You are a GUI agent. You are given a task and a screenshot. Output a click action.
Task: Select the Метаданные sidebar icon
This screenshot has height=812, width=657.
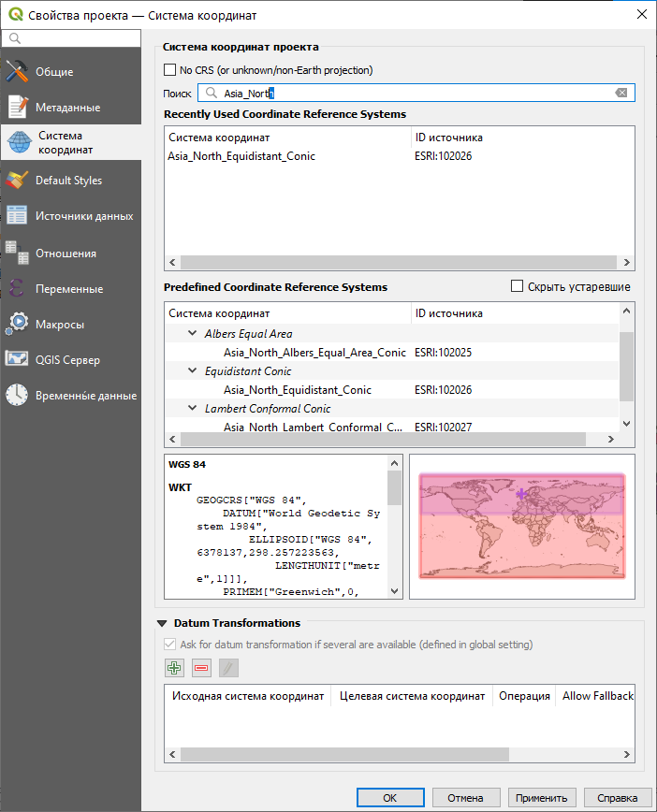[x=17, y=107]
